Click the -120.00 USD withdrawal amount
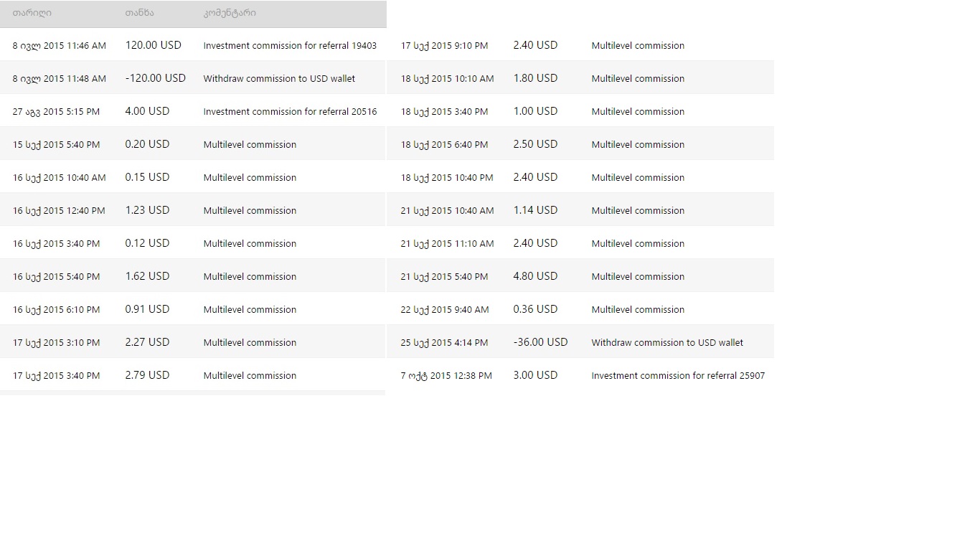Image resolution: width=980 pixels, height=551 pixels. (155, 78)
